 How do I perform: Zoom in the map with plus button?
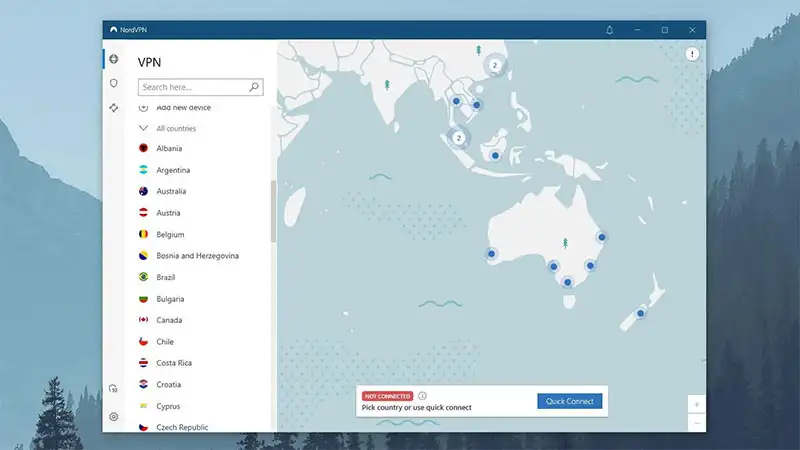(x=696, y=404)
